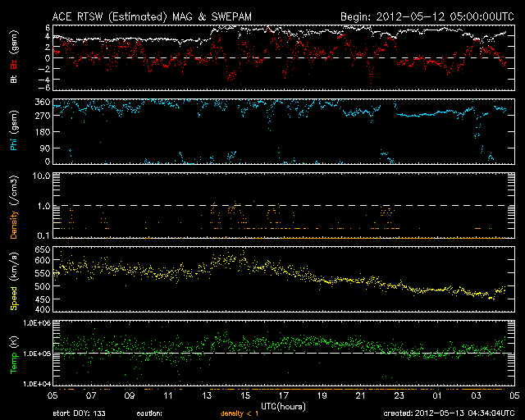
Task: Click the UTC(hours) x-axis label
Action: point(284,405)
